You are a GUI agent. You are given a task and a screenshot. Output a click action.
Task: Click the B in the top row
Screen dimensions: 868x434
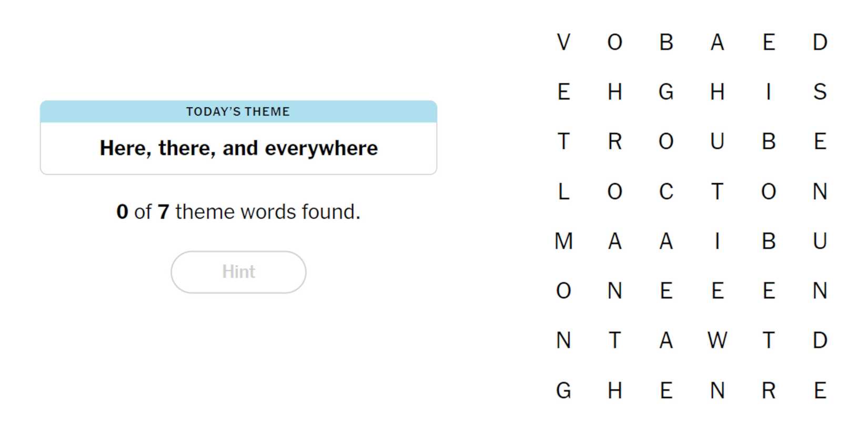pos(666,43)
